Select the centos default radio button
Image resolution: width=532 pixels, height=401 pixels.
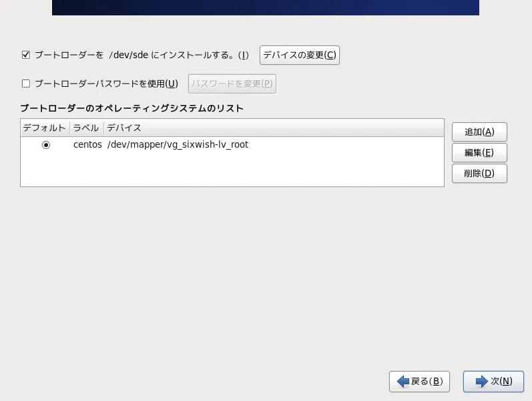(x=46, y=145)
